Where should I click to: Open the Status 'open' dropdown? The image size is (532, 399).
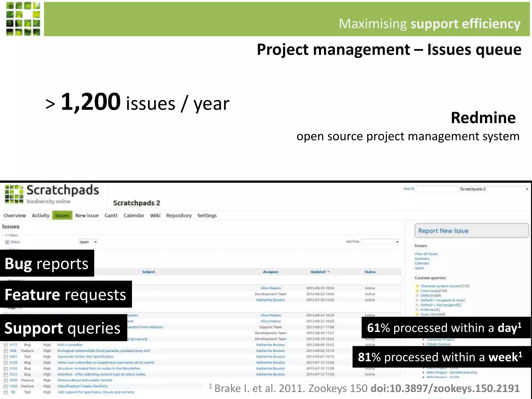pyautogui.click(x=88, y=242)
